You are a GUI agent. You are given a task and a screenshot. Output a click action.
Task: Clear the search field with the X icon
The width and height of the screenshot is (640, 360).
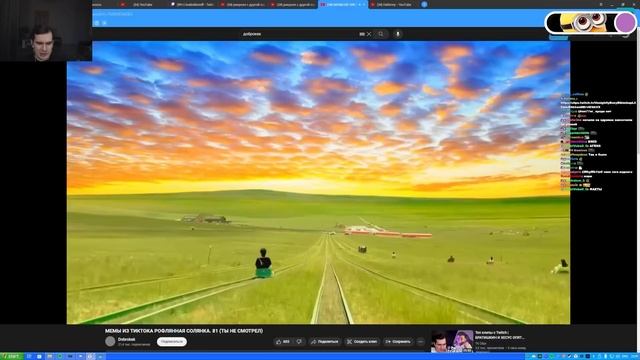(x=369, y=34)
